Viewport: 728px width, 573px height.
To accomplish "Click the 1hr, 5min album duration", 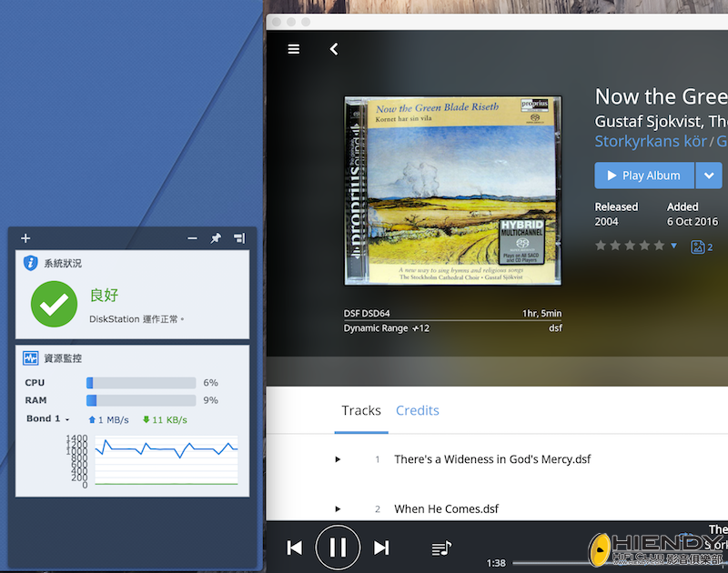I will pos(541,313).
